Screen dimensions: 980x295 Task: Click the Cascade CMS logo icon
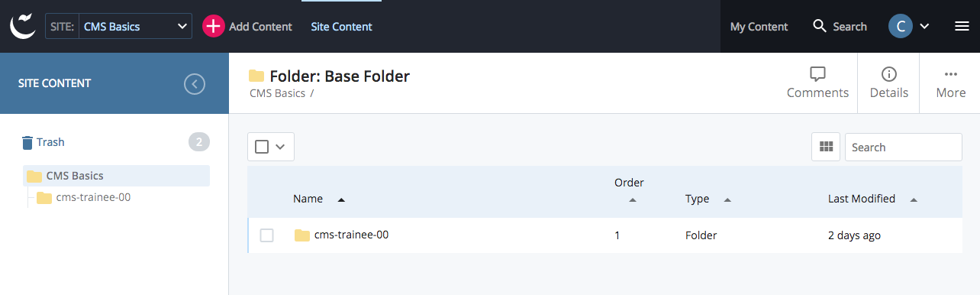click(x=23, y=26)
